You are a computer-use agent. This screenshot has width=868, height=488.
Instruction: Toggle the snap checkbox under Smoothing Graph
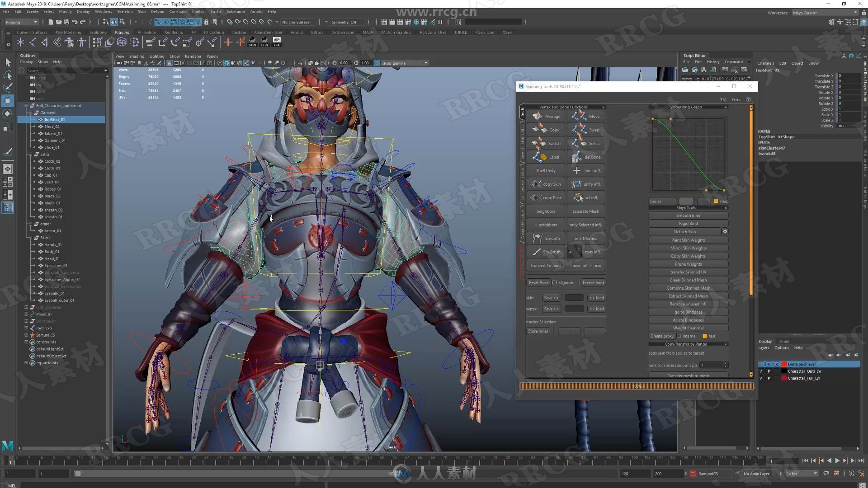716,201
